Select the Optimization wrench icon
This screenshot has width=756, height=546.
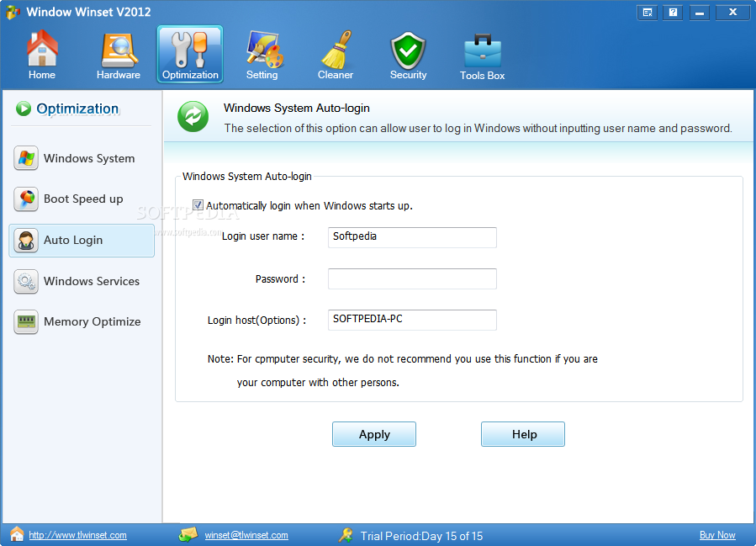point(190,50)
